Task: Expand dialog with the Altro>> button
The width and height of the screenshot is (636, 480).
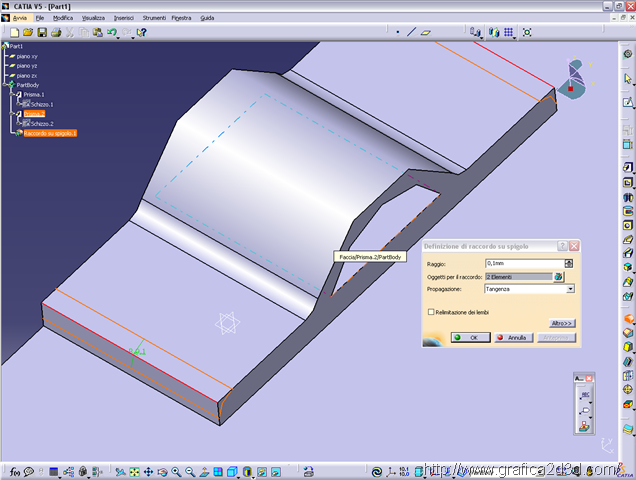Action: pos(562,323)
